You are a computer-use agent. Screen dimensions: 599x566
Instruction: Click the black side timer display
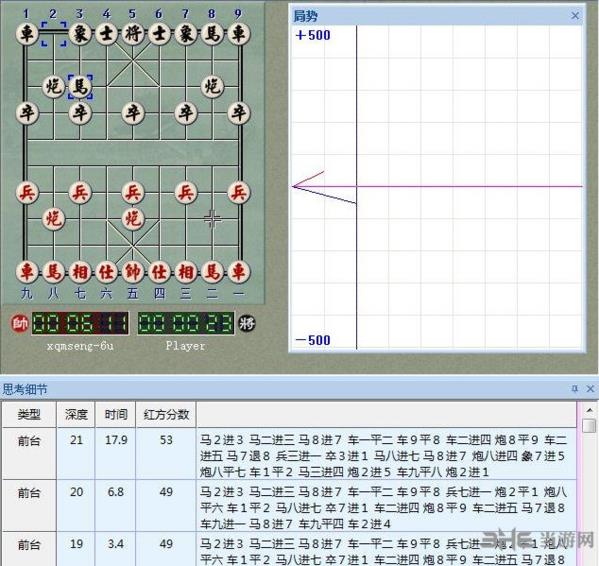click(x=186, y=323)
